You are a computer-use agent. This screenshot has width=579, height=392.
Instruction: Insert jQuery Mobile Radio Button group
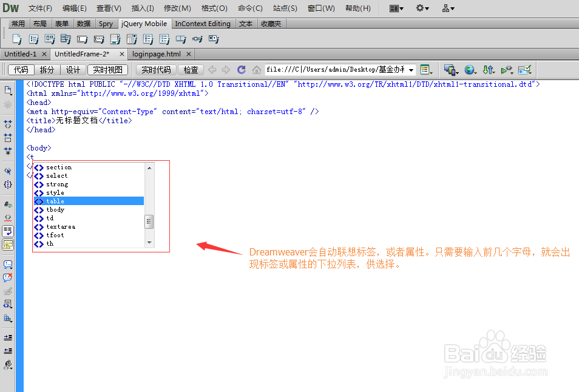click(x=164, y=39)
